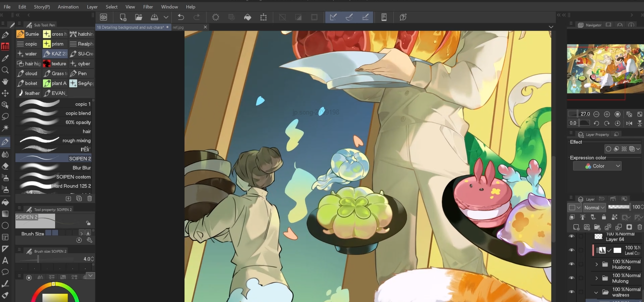
Task: Toggle Snap to Special Ruler in command bar
Action: (x=349, y=17)
